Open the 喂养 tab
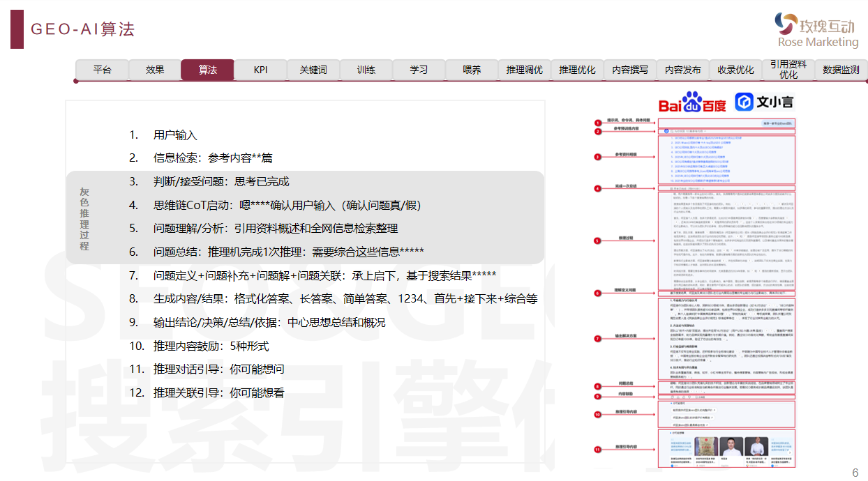The width and height of the screenshot is (868, 481). (x=472, y=70)
